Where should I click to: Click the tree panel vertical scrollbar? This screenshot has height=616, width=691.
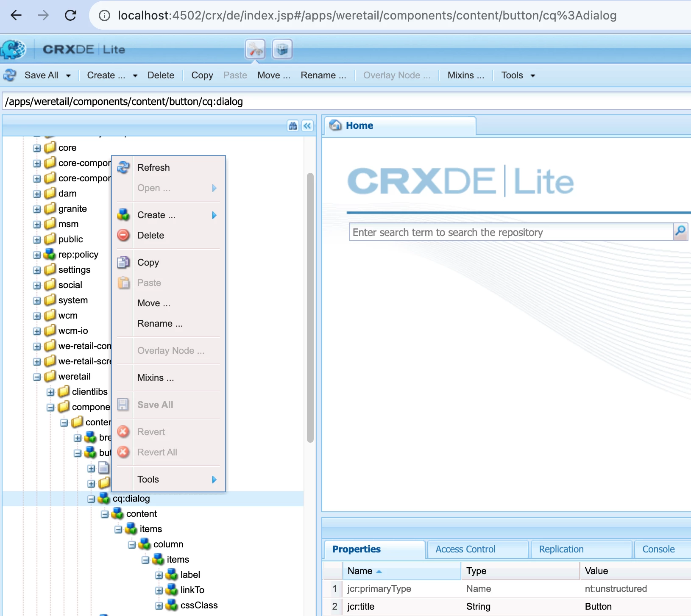pyautogui.click(x=310, y=308)
